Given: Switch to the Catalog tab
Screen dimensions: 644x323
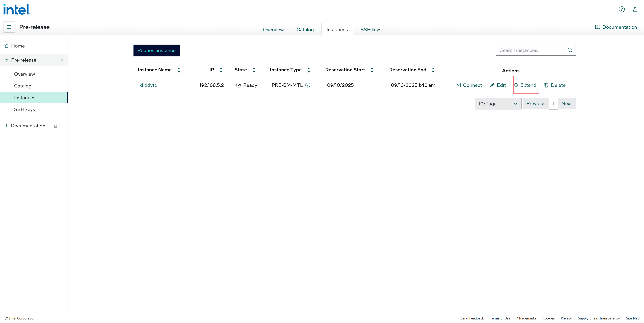Looking at the screenshot, I should (x=305, y=30).
